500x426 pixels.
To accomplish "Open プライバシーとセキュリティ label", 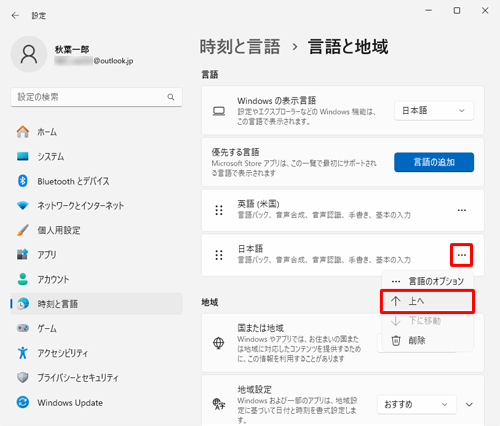I will (x=78, y=378).
